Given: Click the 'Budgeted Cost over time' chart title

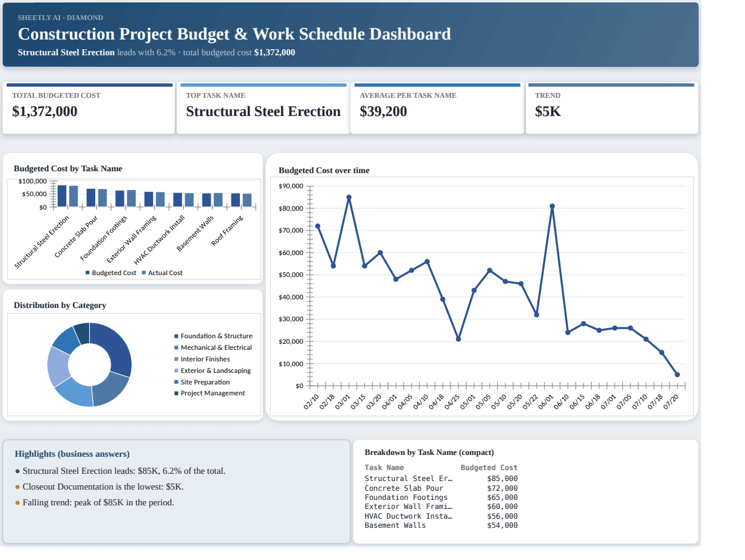Looking at the screenshot, I should (324, 171).
